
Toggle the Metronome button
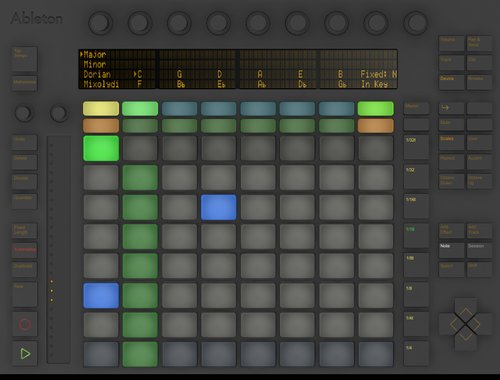[x=25, y=83]
